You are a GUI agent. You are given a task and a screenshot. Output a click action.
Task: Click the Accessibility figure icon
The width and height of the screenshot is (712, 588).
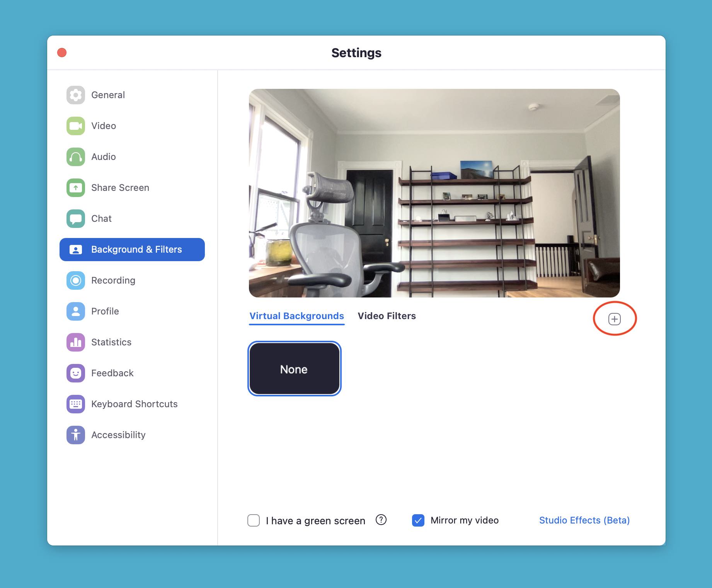point(76,435)
